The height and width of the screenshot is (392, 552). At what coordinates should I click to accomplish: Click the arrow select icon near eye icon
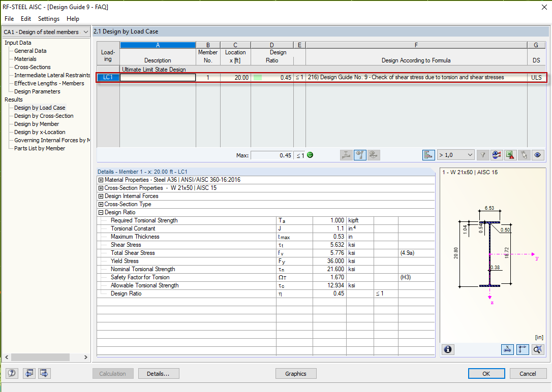[x=524, y=155]
